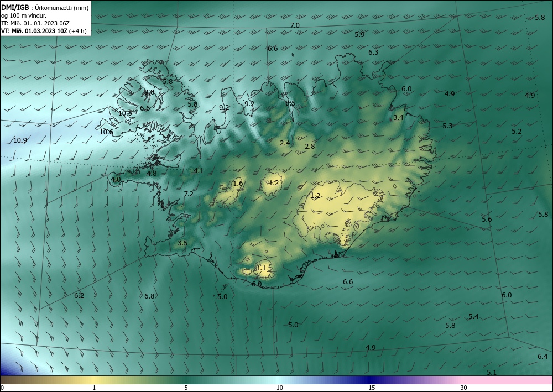Click the 5 label on the color scale

tap(186, 388)
